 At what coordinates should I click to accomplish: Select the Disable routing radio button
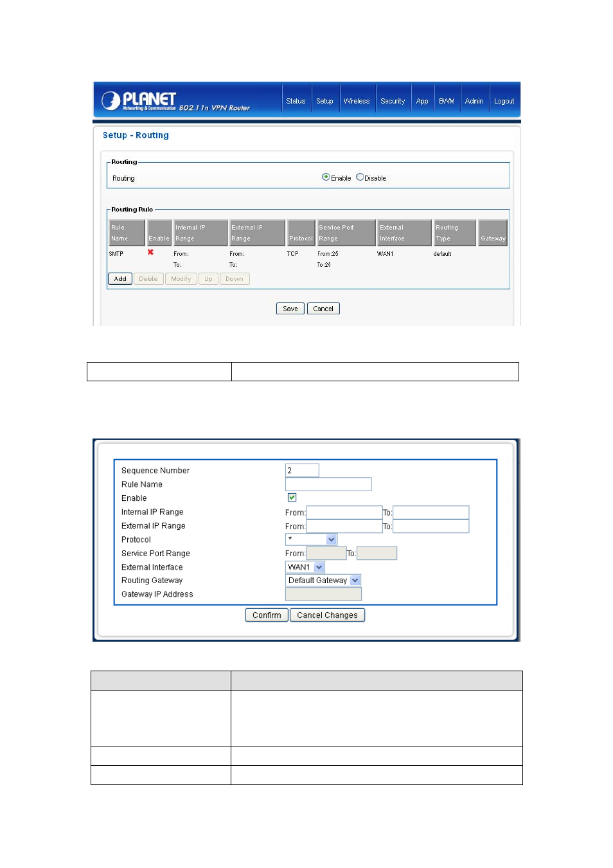tap(360, 177)
